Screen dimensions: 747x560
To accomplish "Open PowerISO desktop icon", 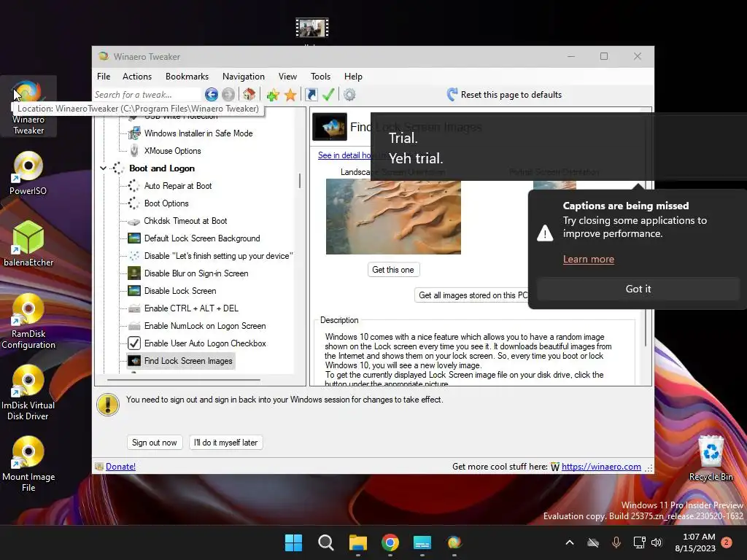I will pyautogui.click(x=28, y=173).
